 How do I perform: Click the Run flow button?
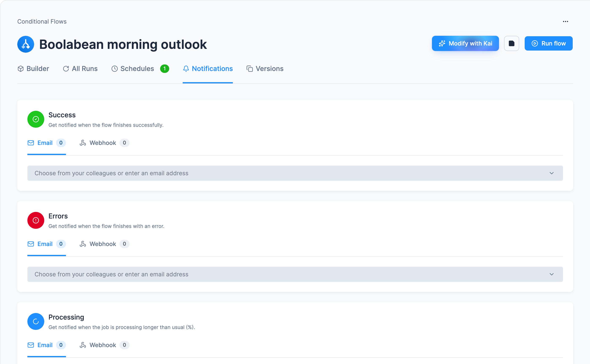point(548,43)
